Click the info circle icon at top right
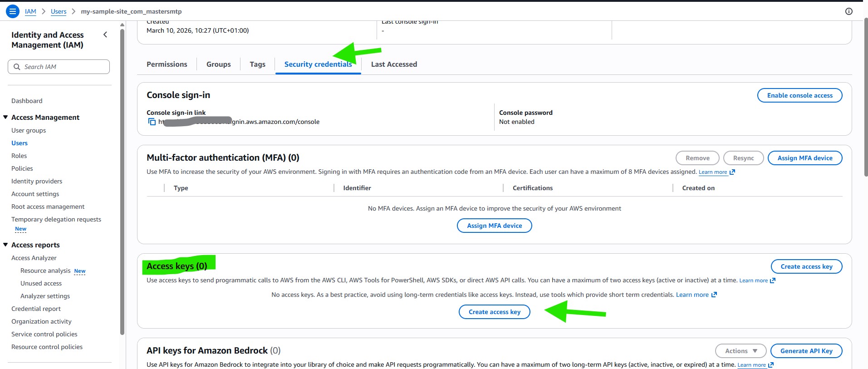868x369 pixels. (848, 11)
